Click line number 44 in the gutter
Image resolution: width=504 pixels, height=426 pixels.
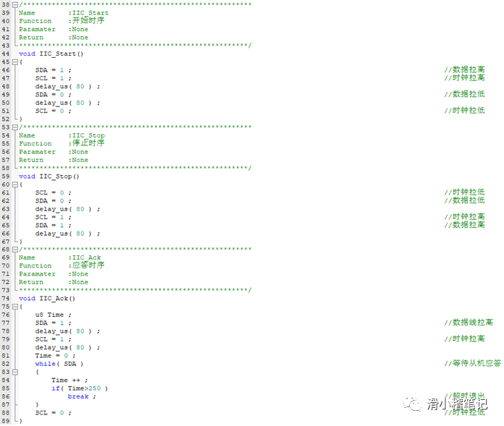pyautogui.click(x=6, y=54)
